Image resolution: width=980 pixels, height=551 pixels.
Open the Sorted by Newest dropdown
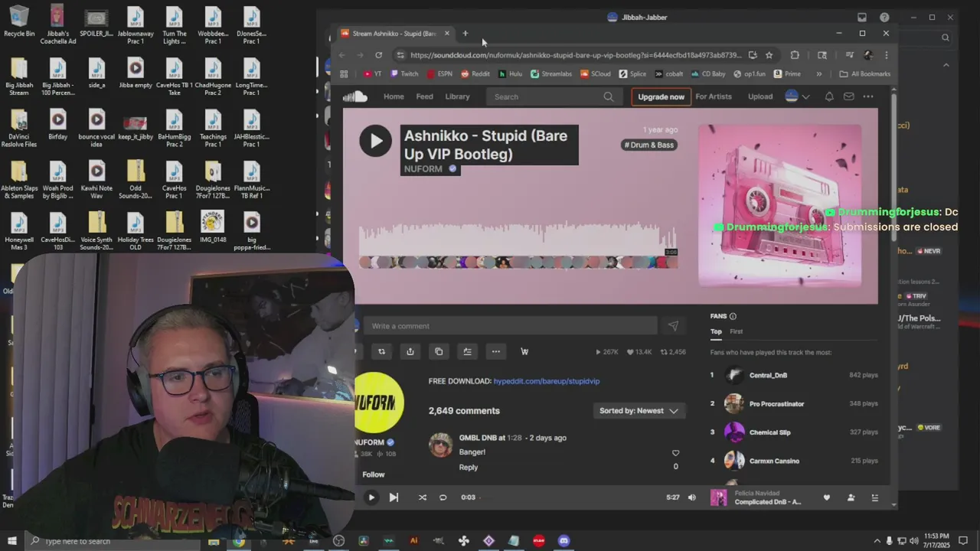[x=639, y=411]
